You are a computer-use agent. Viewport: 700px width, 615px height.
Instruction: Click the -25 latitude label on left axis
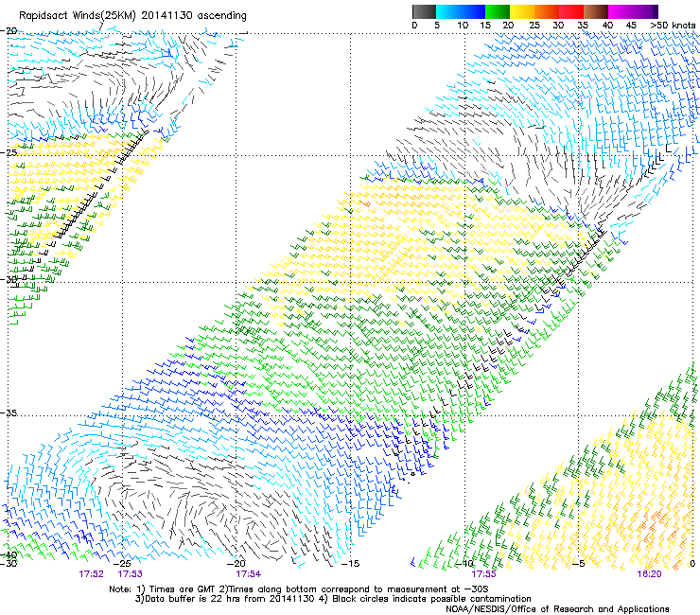9,152
